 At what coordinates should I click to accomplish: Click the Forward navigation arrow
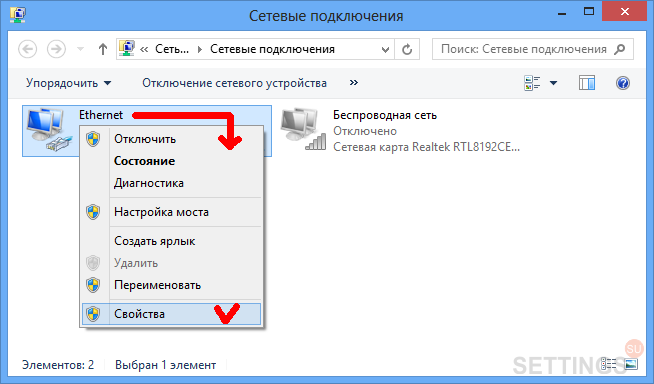[56, 49]
